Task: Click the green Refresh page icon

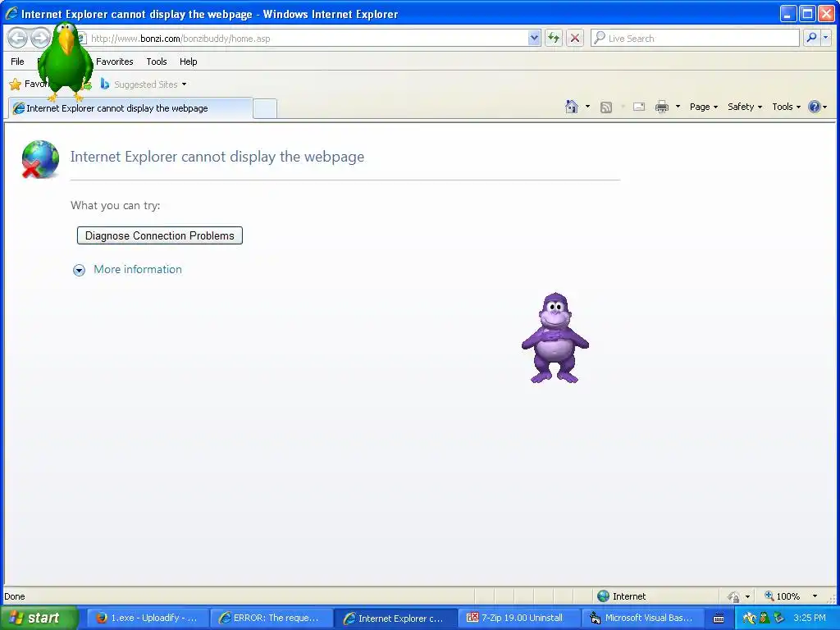Action: (x=554, y=38)
